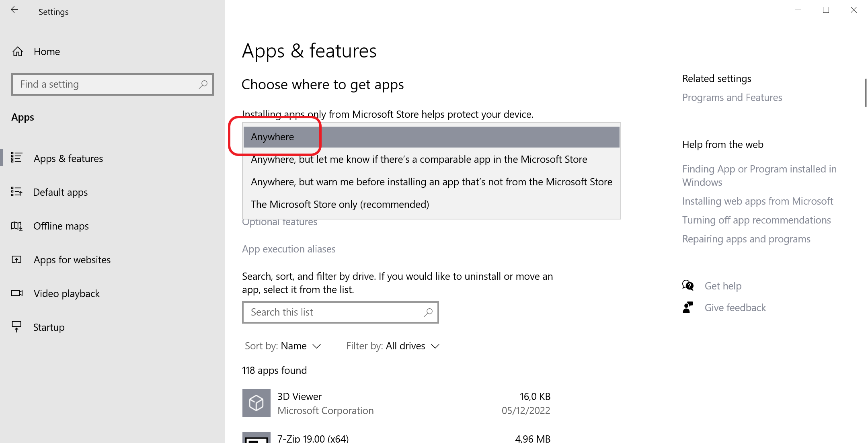Image resolution: width=868 pixels, height=443 pixels.
Task: Click the Offline maps sidebar icon
Action: pyautogui.click(x=18, y=226)
